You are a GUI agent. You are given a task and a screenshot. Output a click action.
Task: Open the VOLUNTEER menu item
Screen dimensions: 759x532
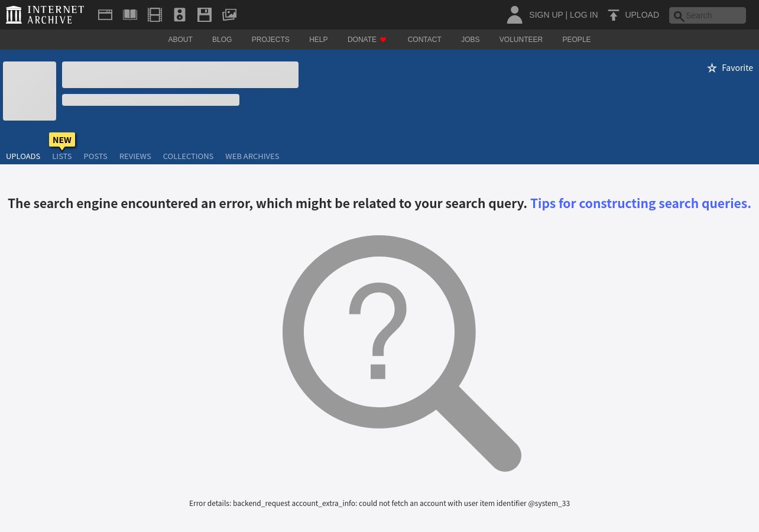click(x=521, y=40)
